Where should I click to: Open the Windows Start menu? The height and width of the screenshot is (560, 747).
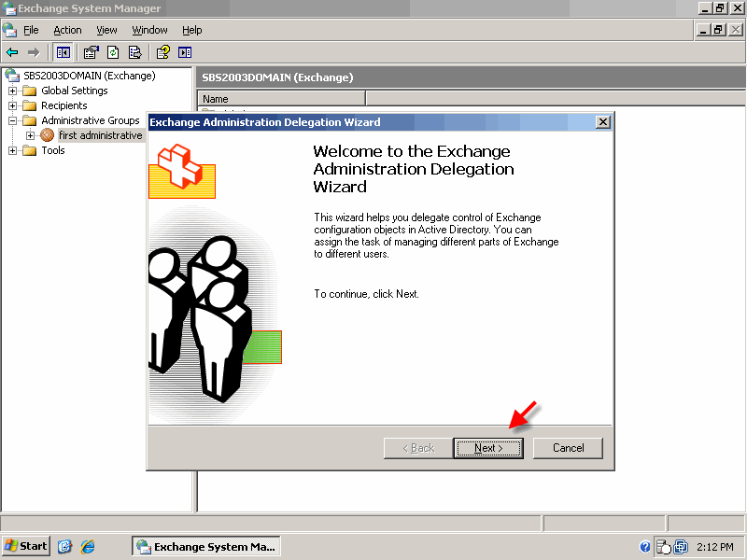26,546
